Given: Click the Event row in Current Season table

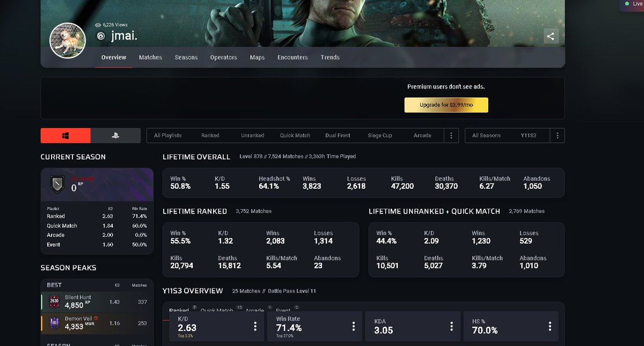Looking at the screenshot, I should click(97, 245).
